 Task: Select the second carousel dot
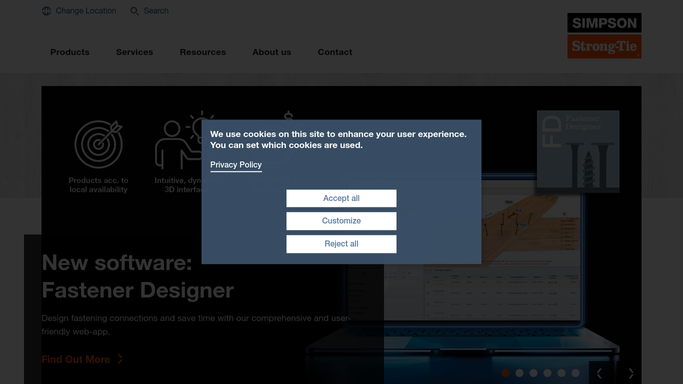click(x=519, y=373)
